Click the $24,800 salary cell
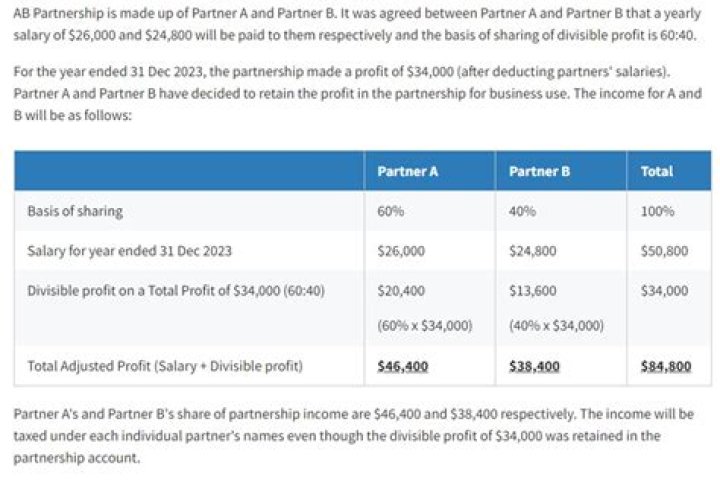Viewport: 720px width, 486px height. [x=533, y=251]
